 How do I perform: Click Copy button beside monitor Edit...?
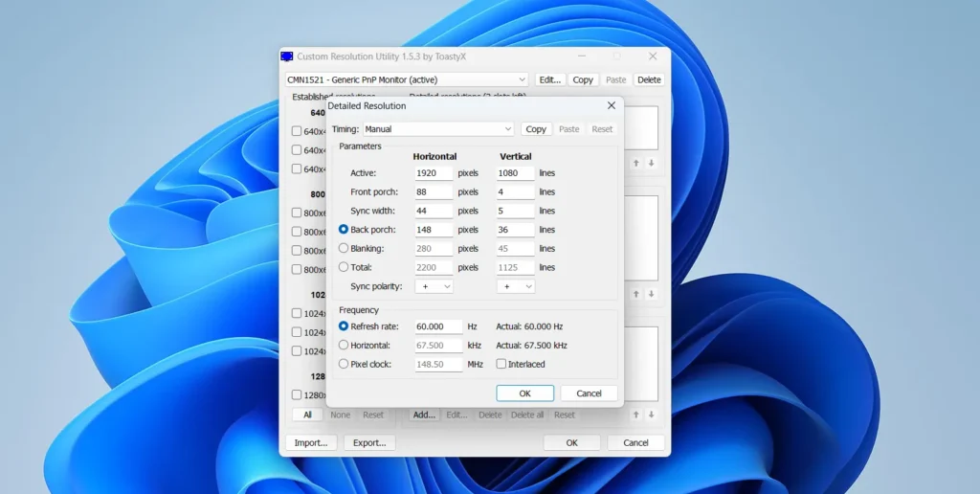click(x=583, y=80)
